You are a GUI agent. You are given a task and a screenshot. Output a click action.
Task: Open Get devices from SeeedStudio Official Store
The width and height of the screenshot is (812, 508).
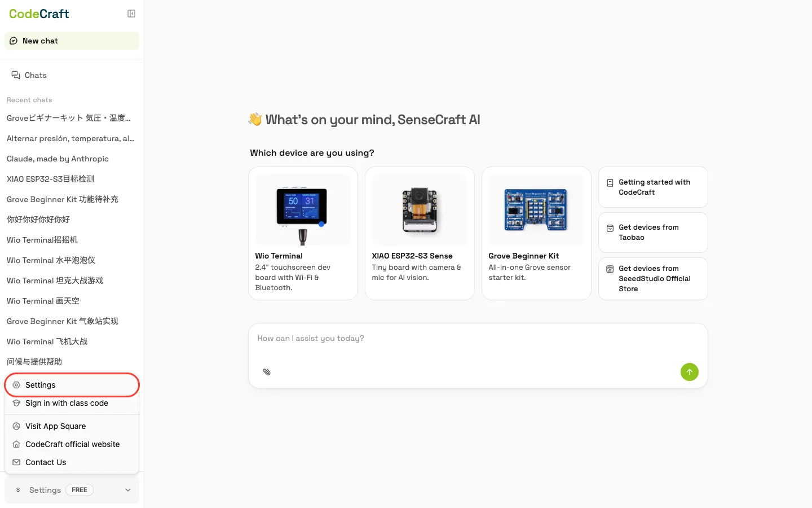(x=653, y=279)
